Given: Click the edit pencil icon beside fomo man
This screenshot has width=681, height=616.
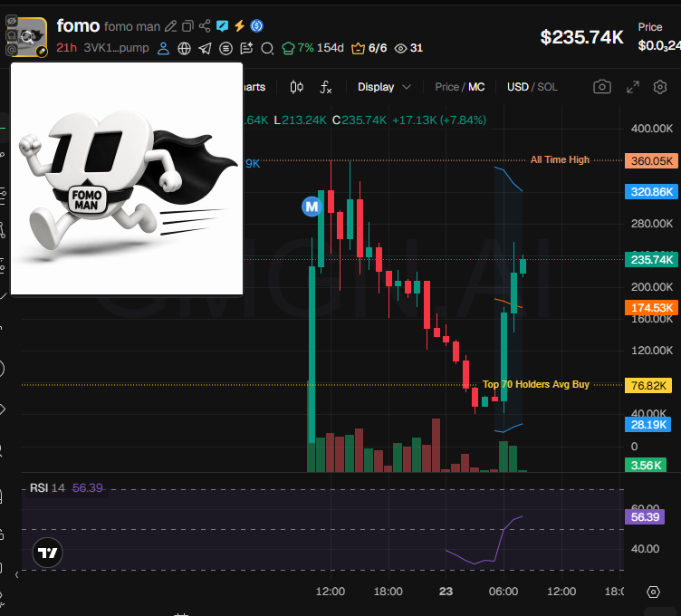Looking at the screenshot, I should tap(170, 26).
